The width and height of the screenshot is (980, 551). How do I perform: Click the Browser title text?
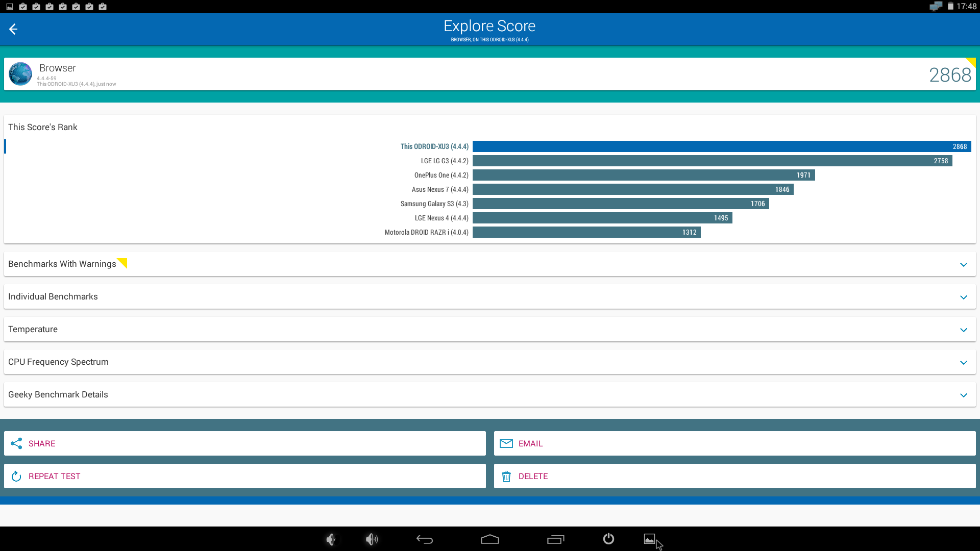coord(58,68)
